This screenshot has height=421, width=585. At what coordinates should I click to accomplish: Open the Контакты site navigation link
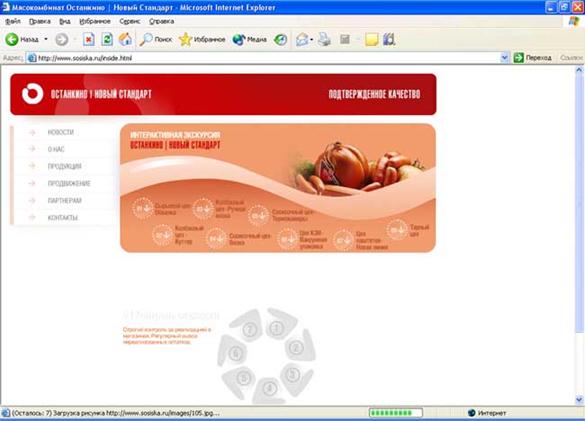pyautogui.click(x=63, y=218)
